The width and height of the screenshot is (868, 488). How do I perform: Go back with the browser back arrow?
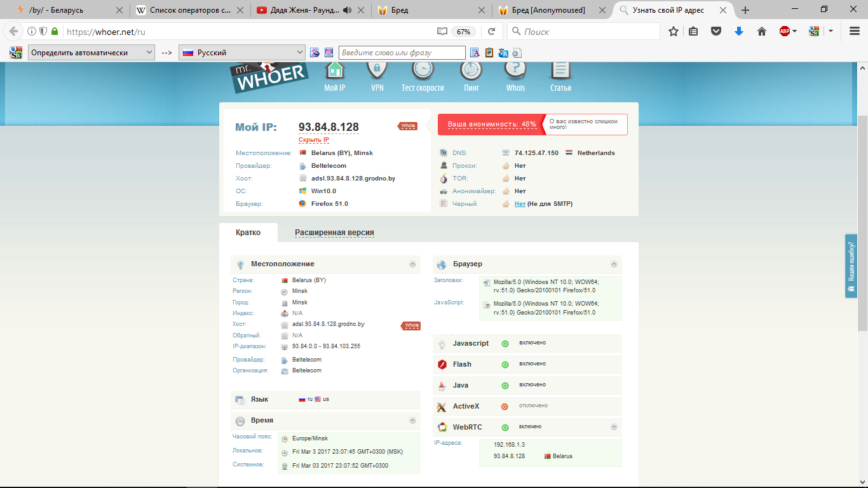[x=13, y=31]
